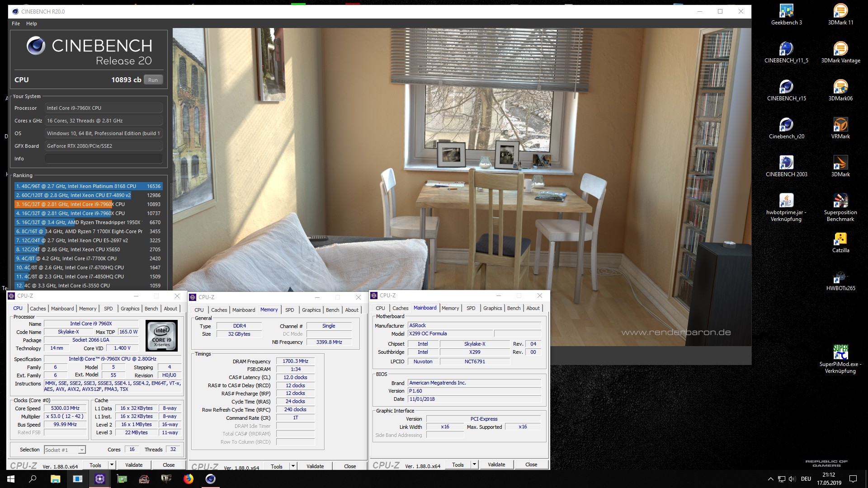This screenshot has height=488, width=868.
Task: Select the HWBOTx265 desktop icon
Action: click(840, 280)
